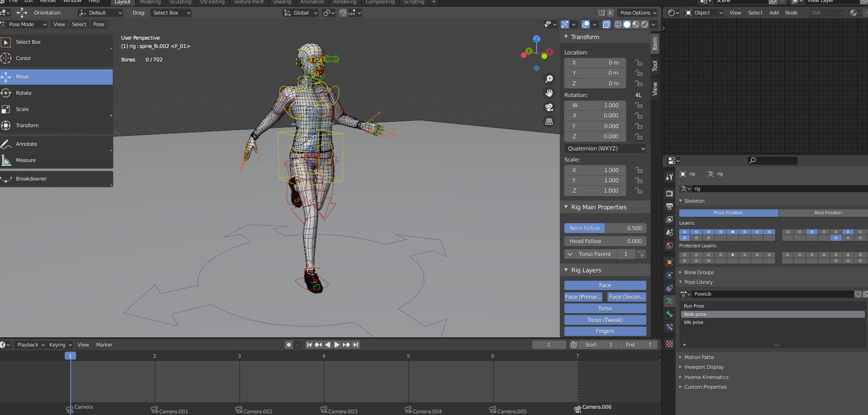Click the Face (Secondary) layer button
The width and height of the screenshot is (868, 415).
click(627, 297)
